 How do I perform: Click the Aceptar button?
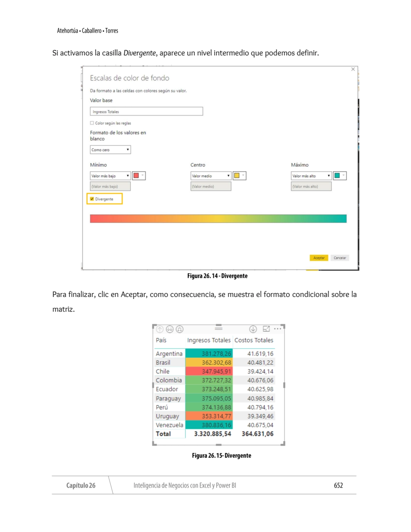point(319,258)
